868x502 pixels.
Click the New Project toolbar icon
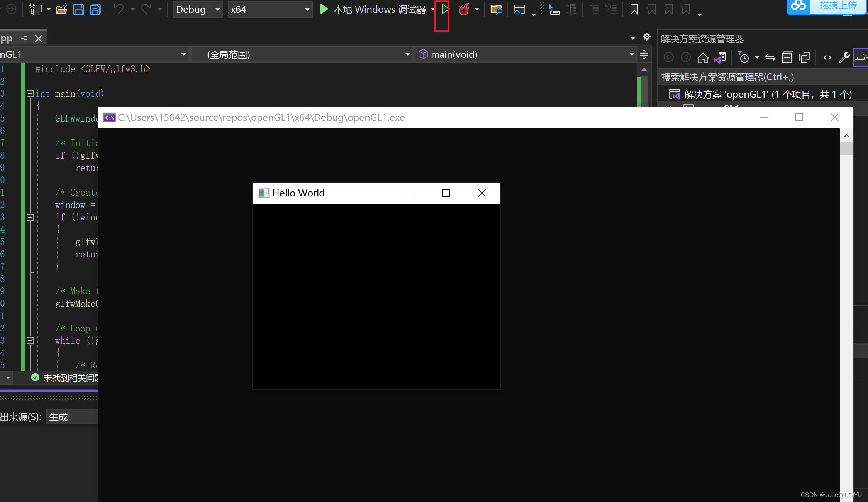point(36,9)
